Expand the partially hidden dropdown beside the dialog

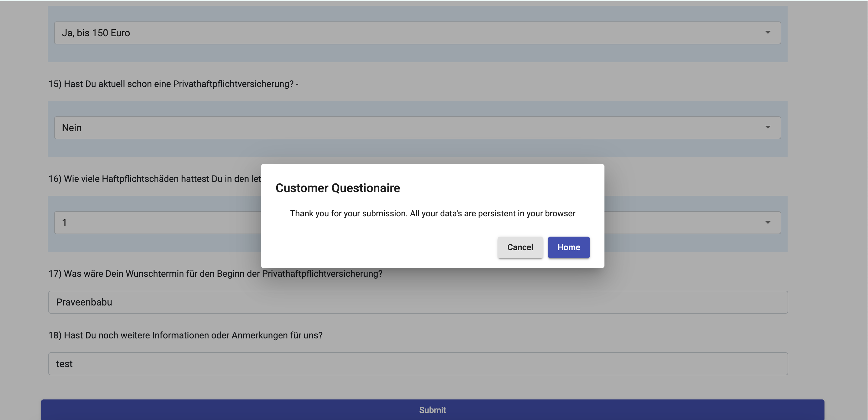tap(708, 222)
